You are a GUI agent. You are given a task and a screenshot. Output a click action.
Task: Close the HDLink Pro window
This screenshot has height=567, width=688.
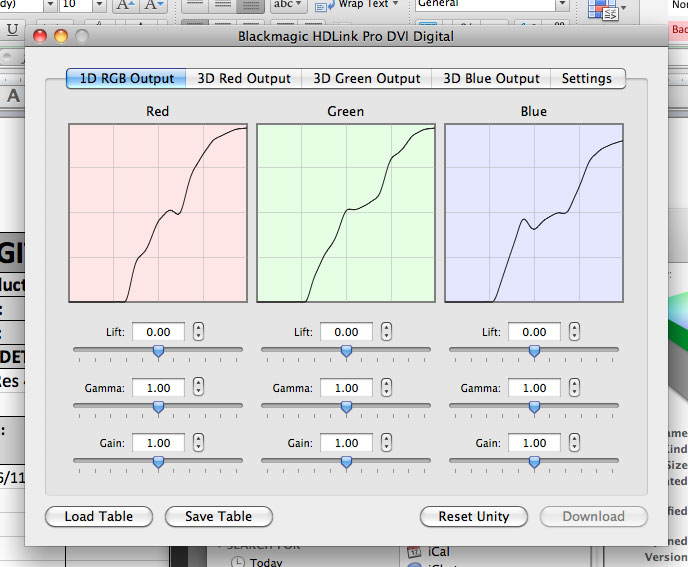pyautogui.click(x=40, y=36)
